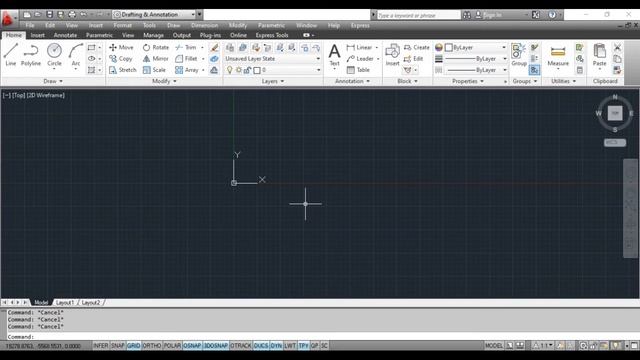Open the Dimension menu
This screenshot has height=360, width=640.
[204, 25]
